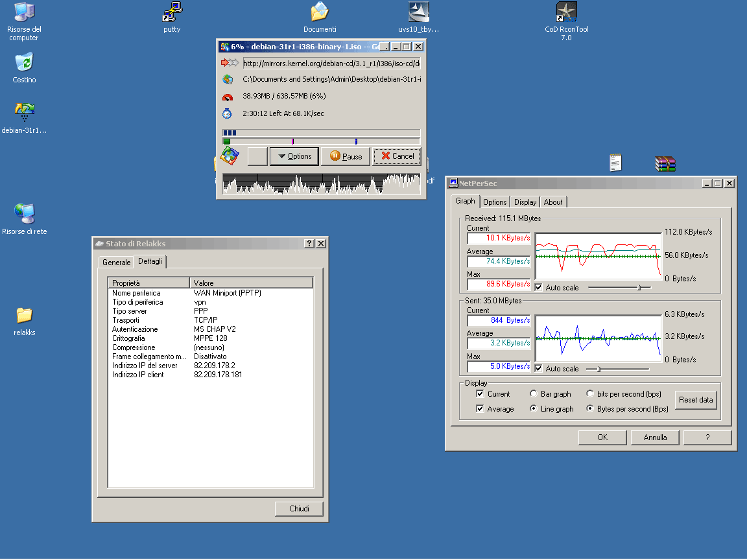Toggle Auto scale for Received graph
The height and width of the screenshot is (560, 747).
tap(539, 287)
